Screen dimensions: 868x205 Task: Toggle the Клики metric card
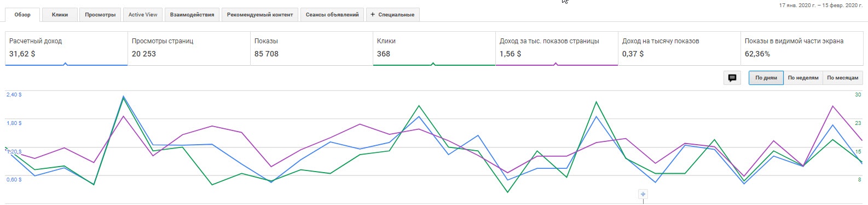[x=434, y=48]
